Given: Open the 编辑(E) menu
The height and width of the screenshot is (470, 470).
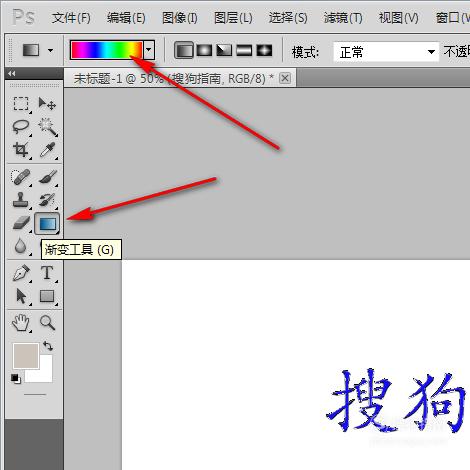Looking at the screenshot, I should (126, 17).
